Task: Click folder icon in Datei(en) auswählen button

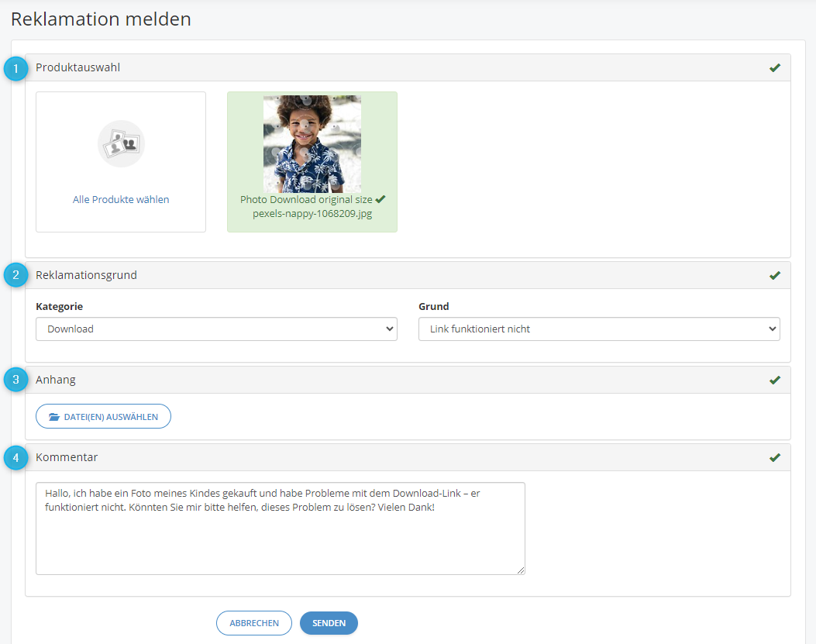Action: (x=54, y=417)
